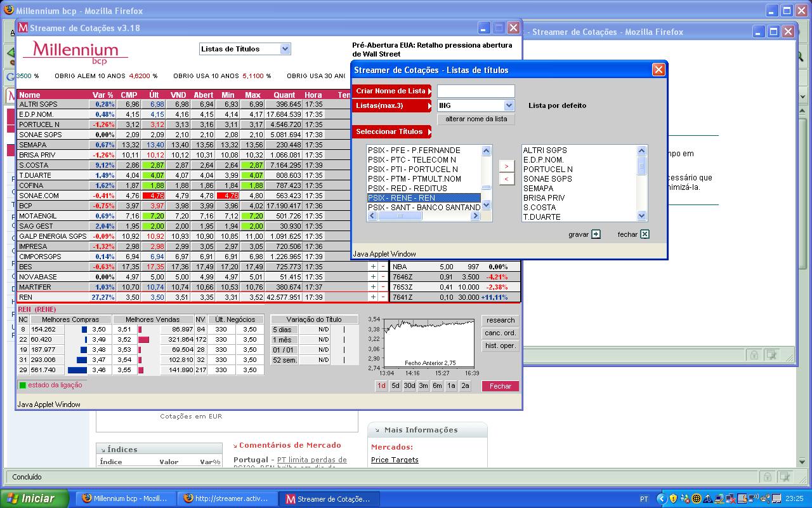The image size is (812, 508).
Task: Click the up arrow of the available titles list
Action: tap(487, 150)
